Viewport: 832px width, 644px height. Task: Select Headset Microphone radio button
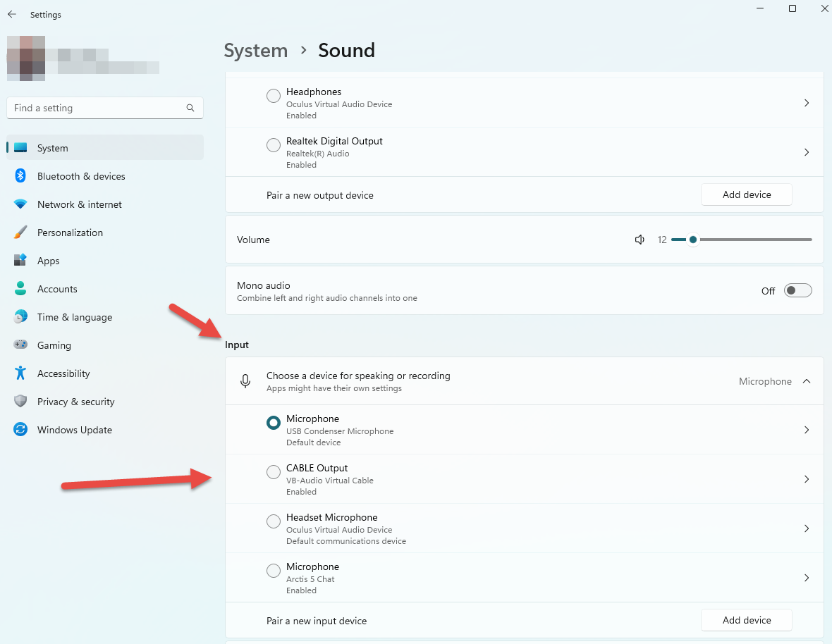click(273, 521)
